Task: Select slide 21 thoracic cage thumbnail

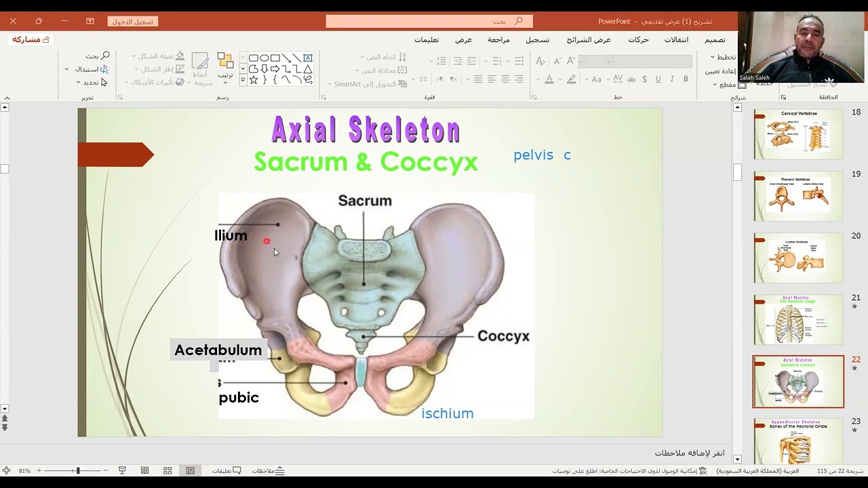Action: point(798,320)
